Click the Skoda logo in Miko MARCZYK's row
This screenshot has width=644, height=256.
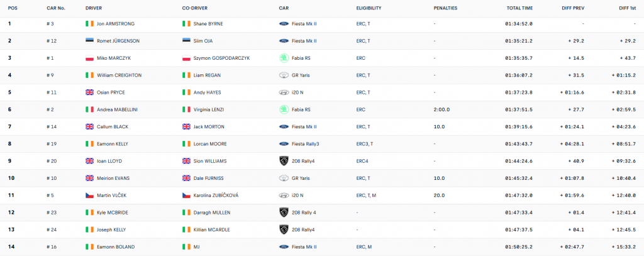click(284, 58)
